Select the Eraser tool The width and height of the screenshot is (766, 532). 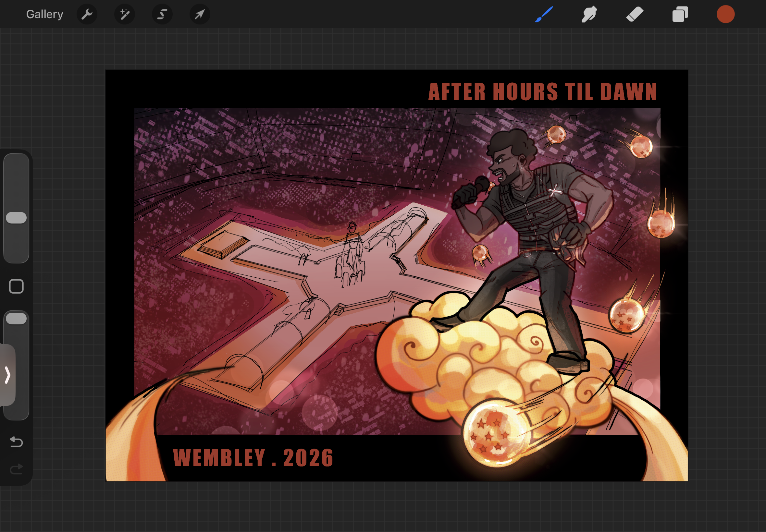click(635, 14)
